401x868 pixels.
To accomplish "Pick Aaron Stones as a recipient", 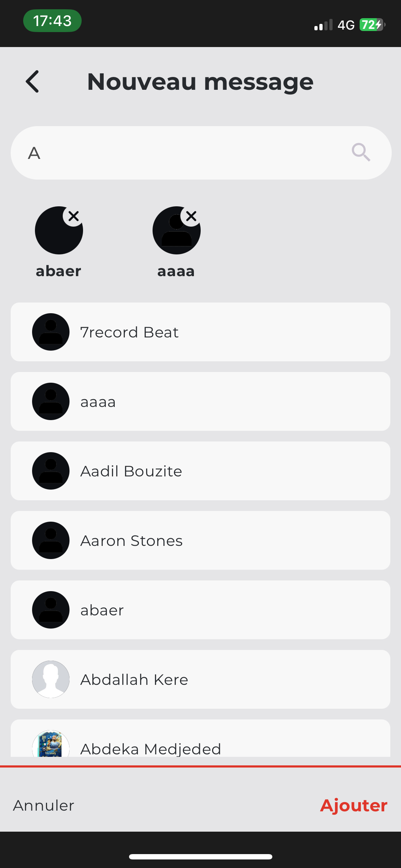I will click(x=200, y=541).
